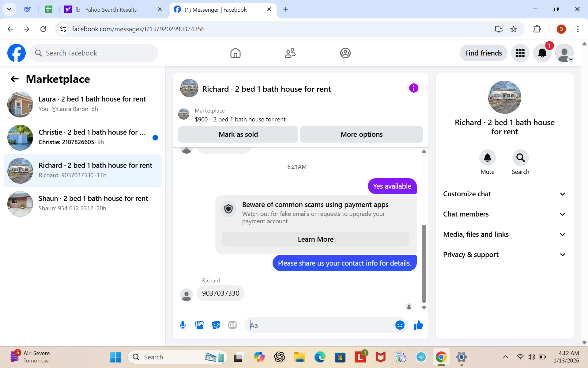The width and height of the screenshot is (588, 368).
Task: Click the voice clip microphone icon
Action: (183, 325)
